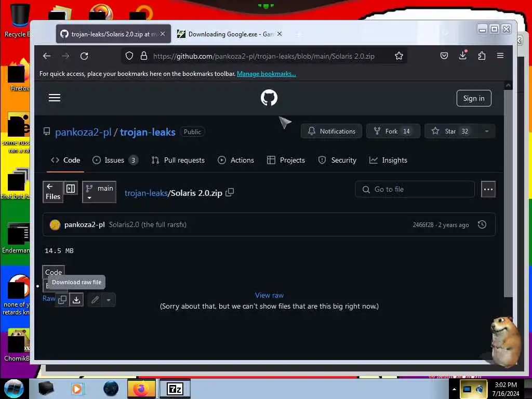Go back with the browser back arrow
The image size is (532, 399).
[x=47, y=56]
